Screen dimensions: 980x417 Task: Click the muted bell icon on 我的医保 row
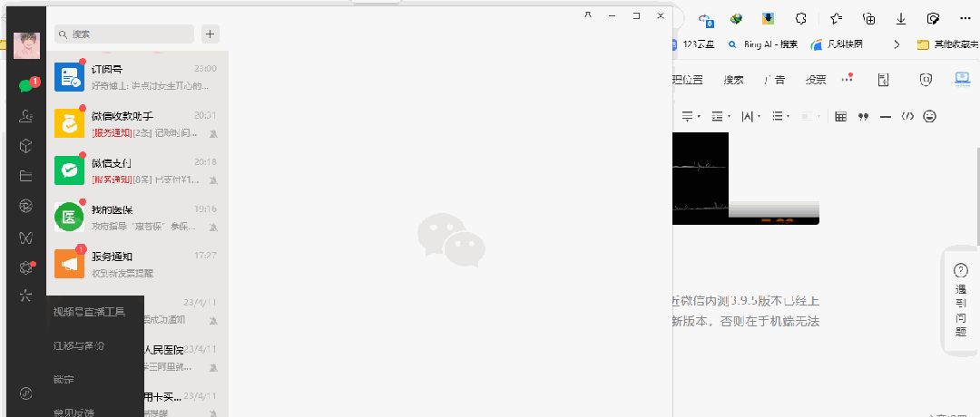214,228
